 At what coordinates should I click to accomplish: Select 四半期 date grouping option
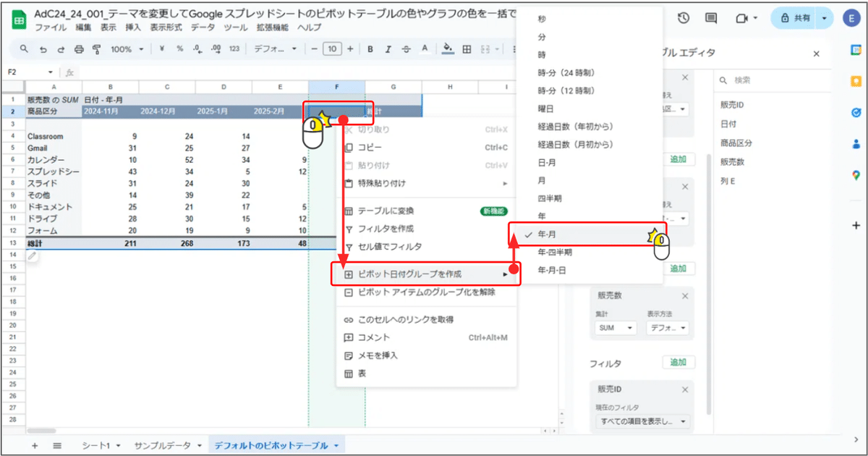(x=590, y=198)
